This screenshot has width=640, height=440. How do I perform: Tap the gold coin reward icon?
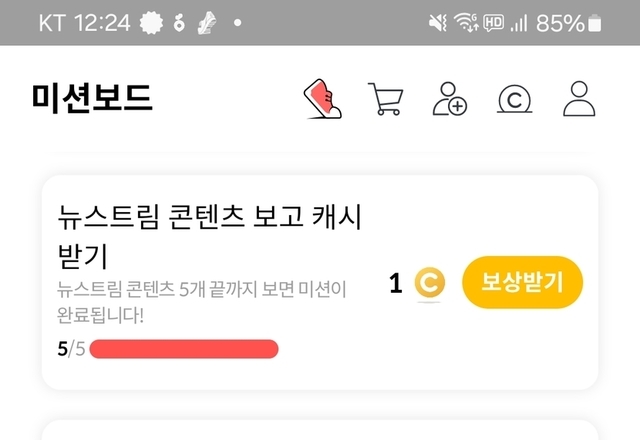point(429,284)
